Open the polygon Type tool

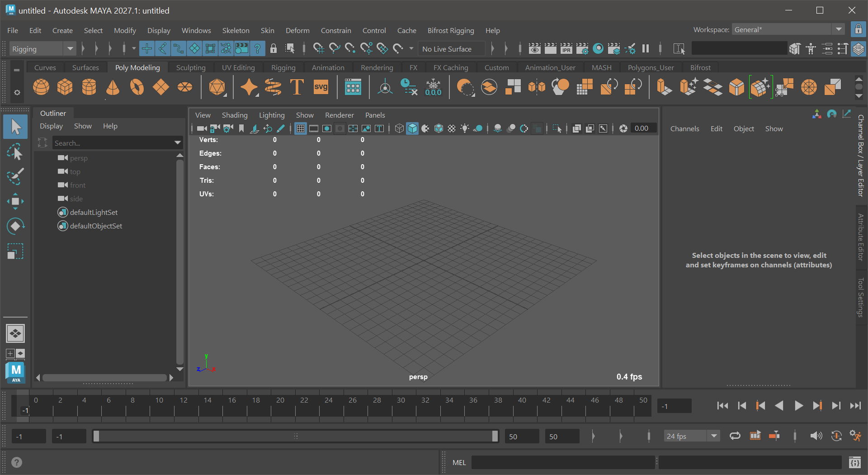(297, 87)
